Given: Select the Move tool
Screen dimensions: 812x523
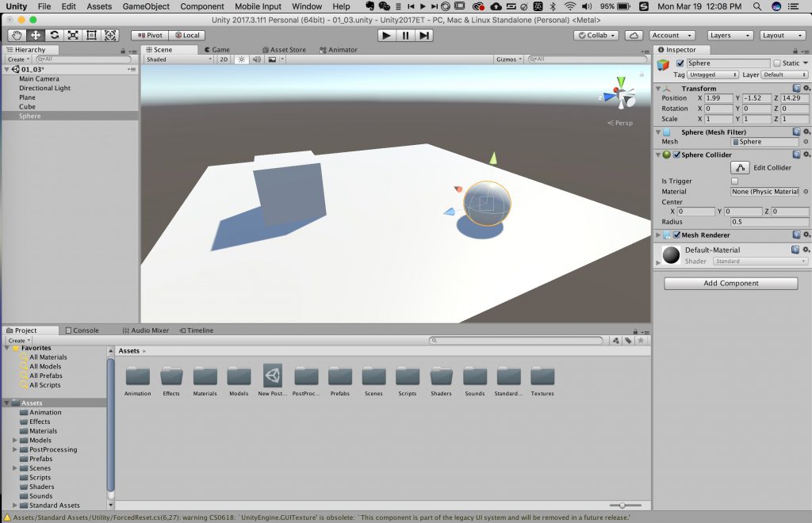Looking at the screenshot, I should [35, 35].
